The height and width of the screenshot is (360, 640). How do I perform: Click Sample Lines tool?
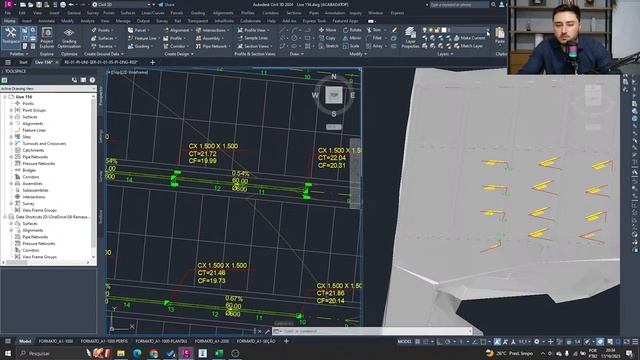click(253, 38)
